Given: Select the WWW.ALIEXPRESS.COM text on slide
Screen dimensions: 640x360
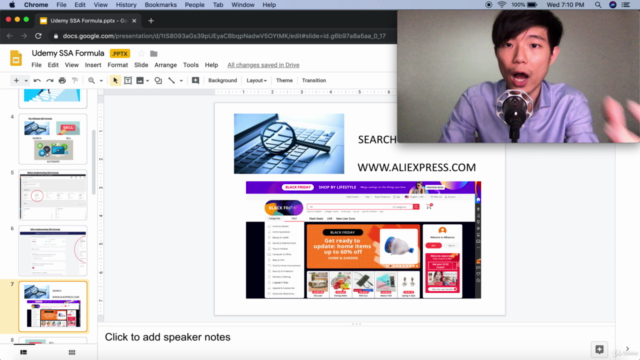Looking at the screenshot, I should [417, 167].
